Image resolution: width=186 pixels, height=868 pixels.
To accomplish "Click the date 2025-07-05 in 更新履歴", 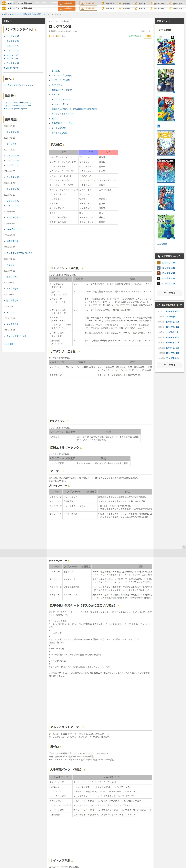I will [x=9, y=126].
